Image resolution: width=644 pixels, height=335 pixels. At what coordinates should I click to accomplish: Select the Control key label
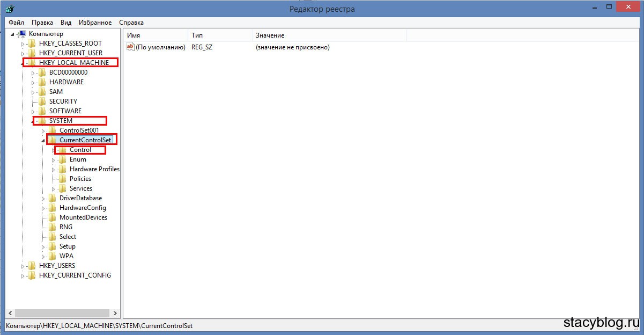[x=80, y=150]
